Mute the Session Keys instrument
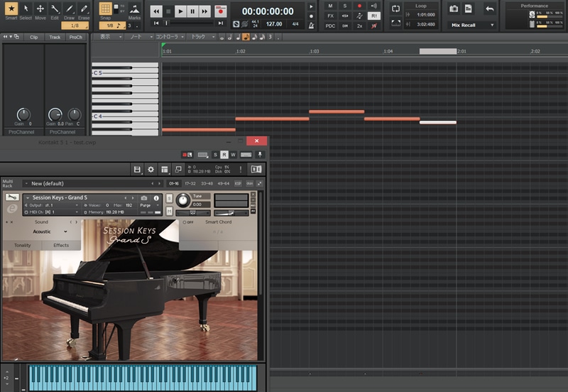Image resolution: width=568 pixels, height=392 pixels. (x=169, y=211)
